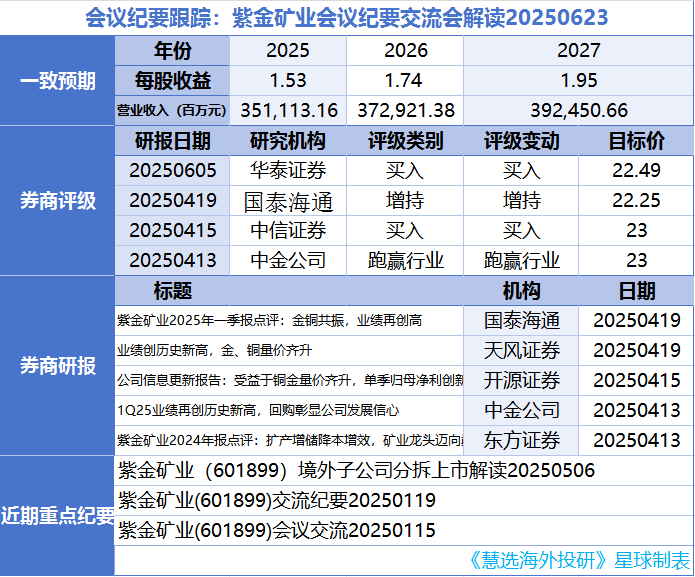Click the 机构 column header
This screenshot has width=695, height=577.
coord(521,291)
